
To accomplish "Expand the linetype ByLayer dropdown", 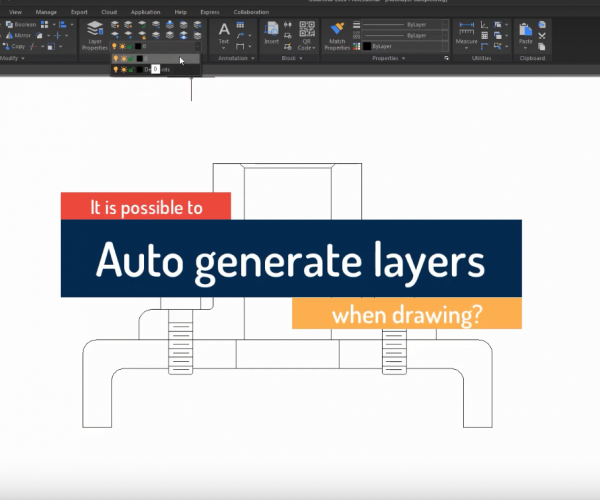I will [x=445, y=36].
